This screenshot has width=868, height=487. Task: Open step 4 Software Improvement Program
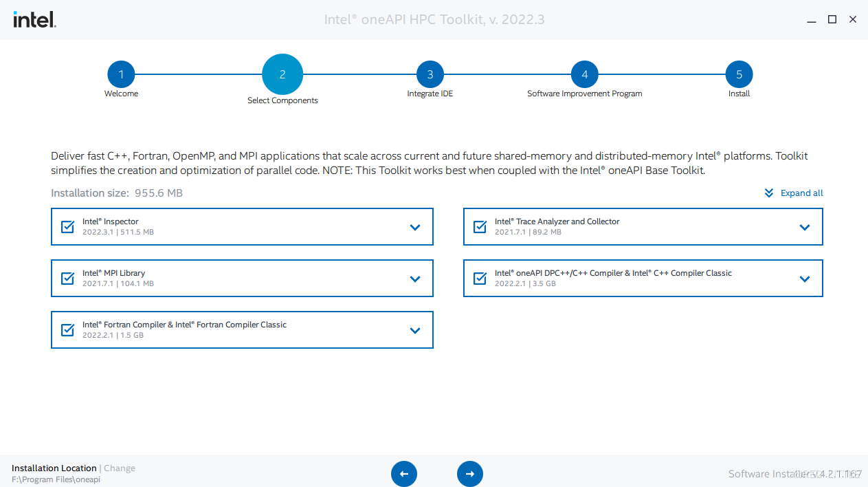[x=585, y=74]
